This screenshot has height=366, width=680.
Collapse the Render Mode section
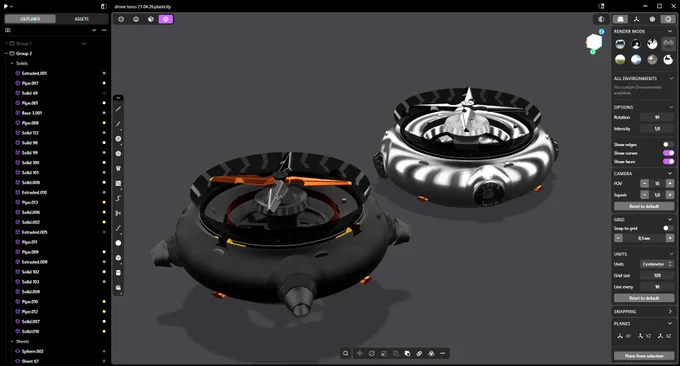(670, 31)
